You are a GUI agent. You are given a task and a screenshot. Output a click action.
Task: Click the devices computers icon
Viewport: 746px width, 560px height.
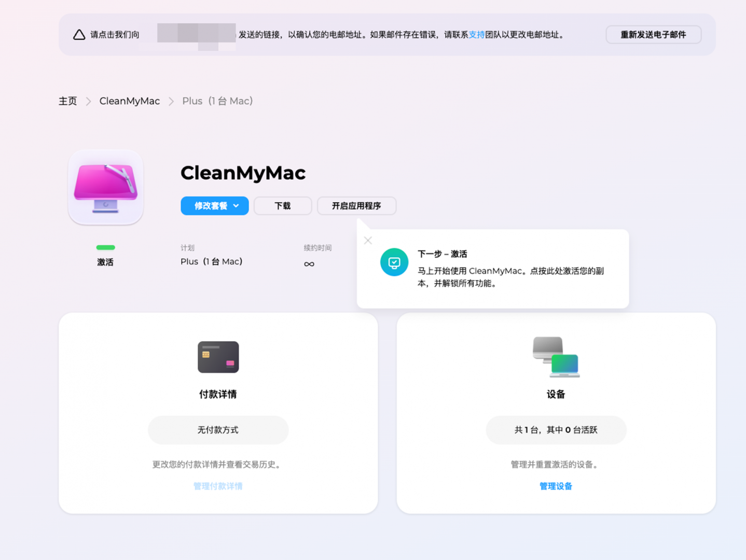pyautogui.click(x=556, y=357)
